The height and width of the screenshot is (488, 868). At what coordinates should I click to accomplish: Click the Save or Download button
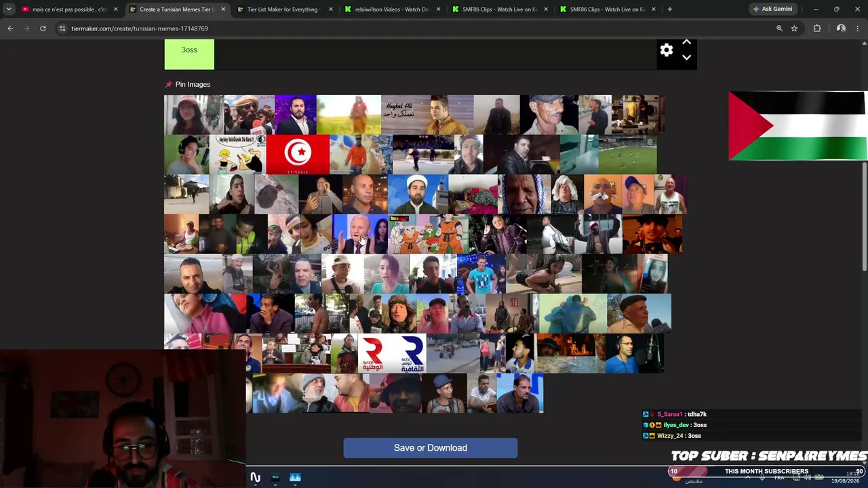(x=431, y=448)
